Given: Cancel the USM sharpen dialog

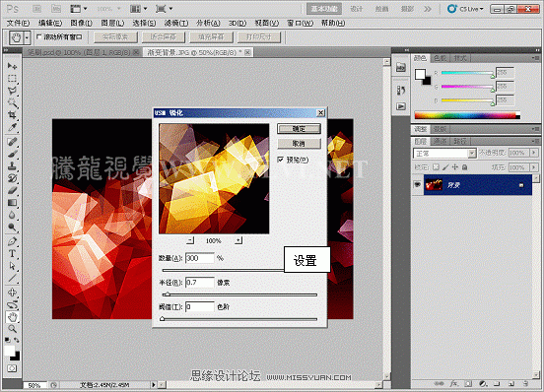Looking at the screenshot, I should [299, 143].
